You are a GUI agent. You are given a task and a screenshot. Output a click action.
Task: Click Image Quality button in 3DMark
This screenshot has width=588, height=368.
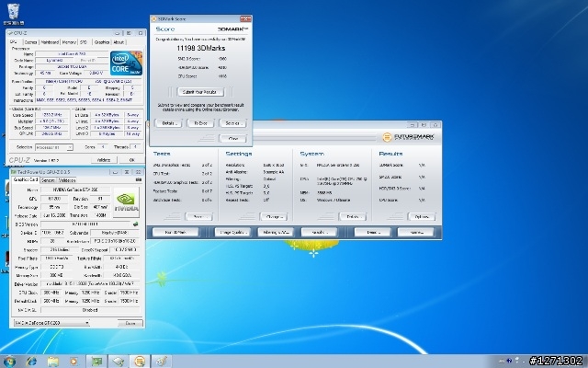pyautogui.click(x=232, y=232)
